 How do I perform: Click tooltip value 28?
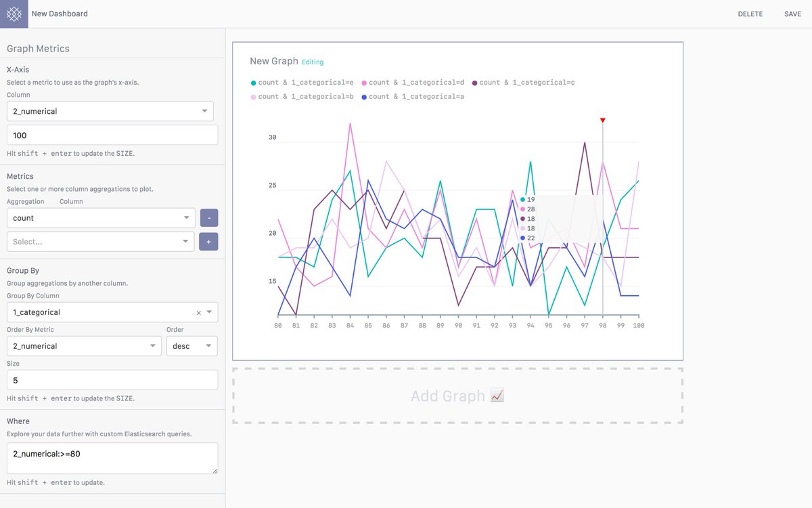(531, 209)
